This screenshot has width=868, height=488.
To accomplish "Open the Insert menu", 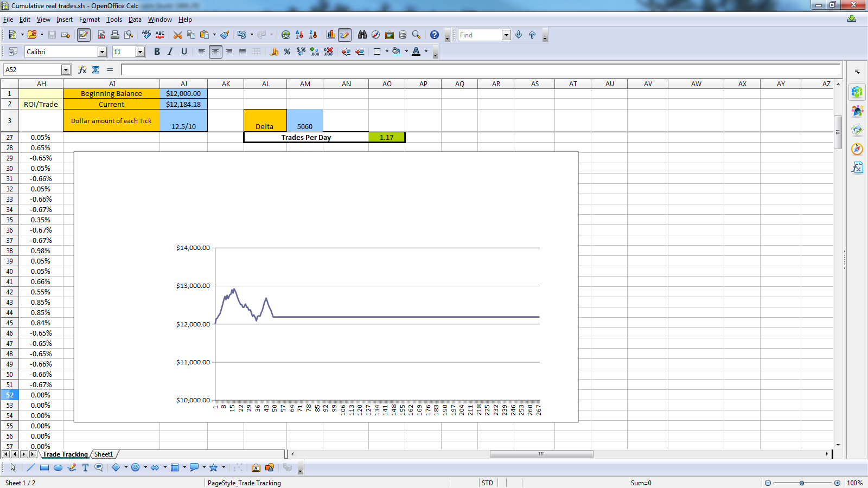I will (65, 20).
